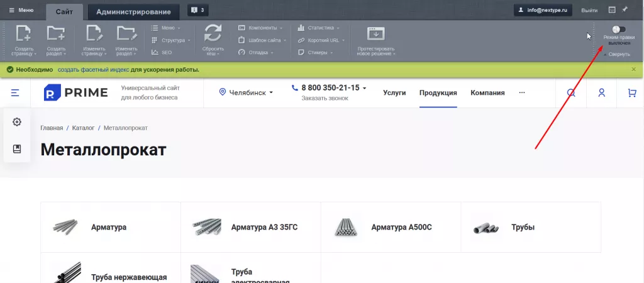The image size is (644, 283).
Task: Open the Услуги menu item
Action: 394,93
